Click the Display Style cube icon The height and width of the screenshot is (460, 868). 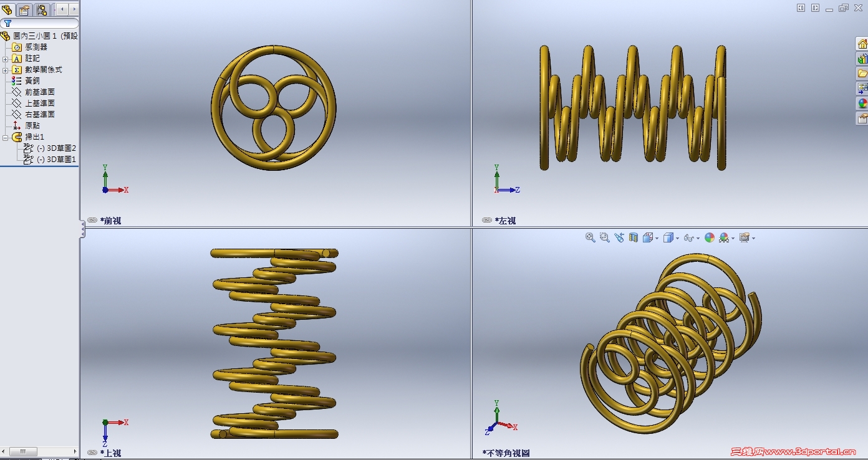coord(668,237)
